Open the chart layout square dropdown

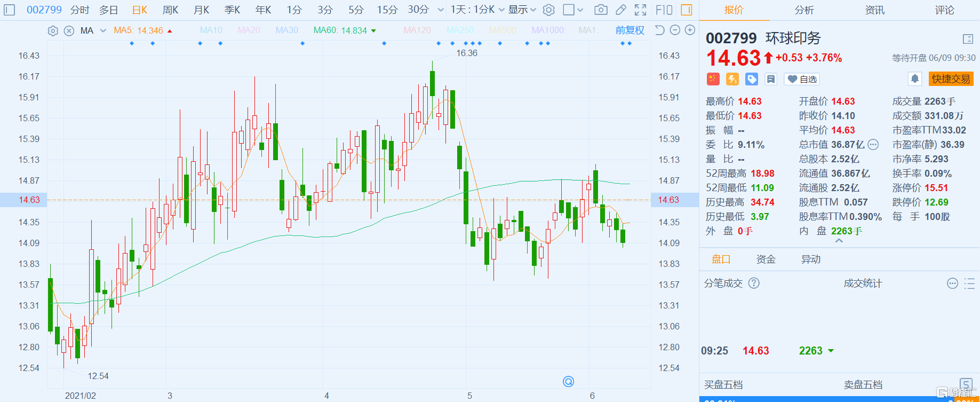573,10
